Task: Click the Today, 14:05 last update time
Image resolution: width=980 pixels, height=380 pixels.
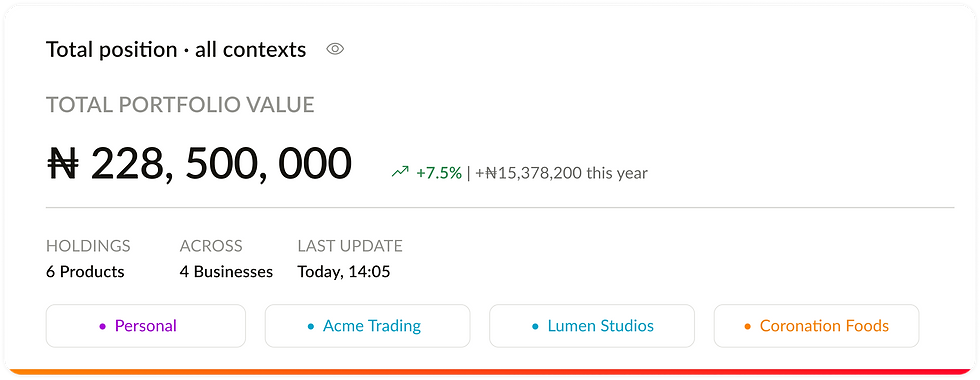Action: tap(344, 272)
